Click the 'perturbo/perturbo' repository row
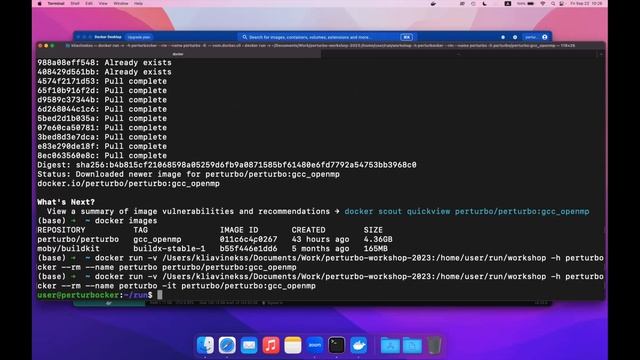The height and width of the screenshot is (360, 640). [215, 239]
